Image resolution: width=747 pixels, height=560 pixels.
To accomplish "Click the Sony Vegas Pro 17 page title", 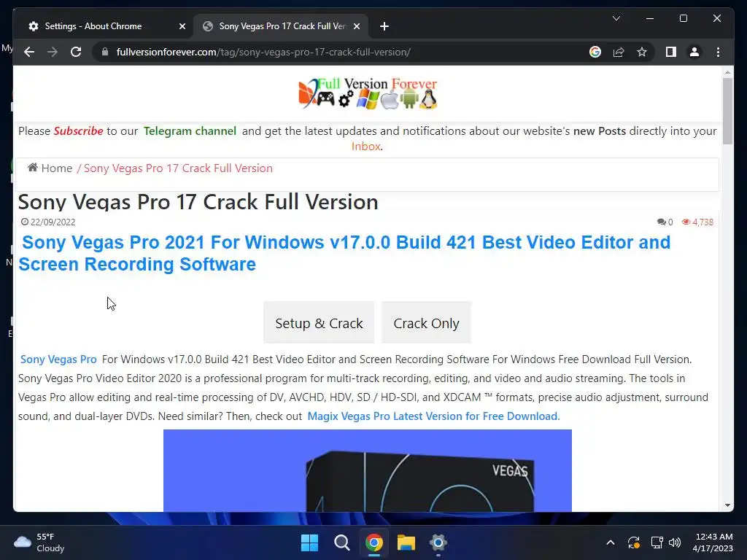I will (x=198, y=202).
